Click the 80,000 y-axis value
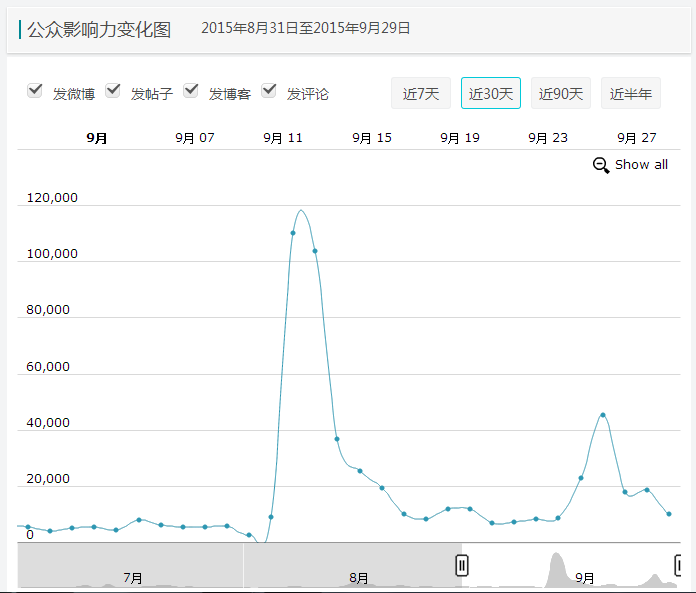 pyautogui.click(x=48, y=309)
